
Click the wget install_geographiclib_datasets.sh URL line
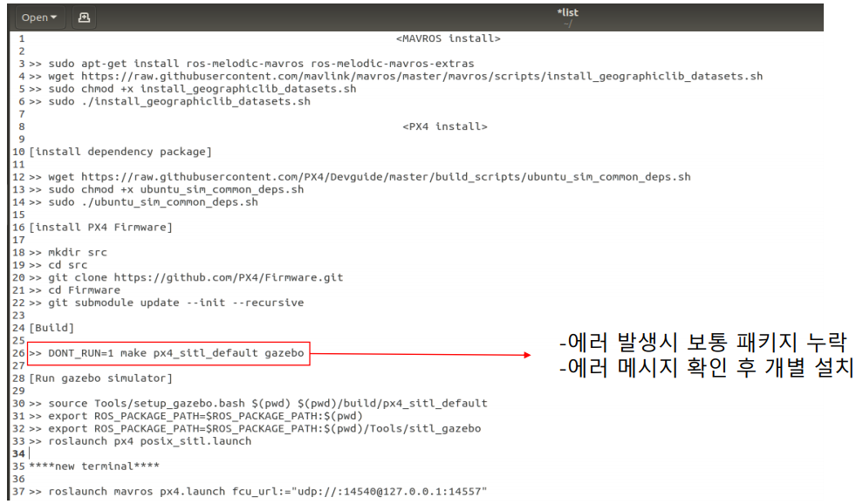coord(396,77)
